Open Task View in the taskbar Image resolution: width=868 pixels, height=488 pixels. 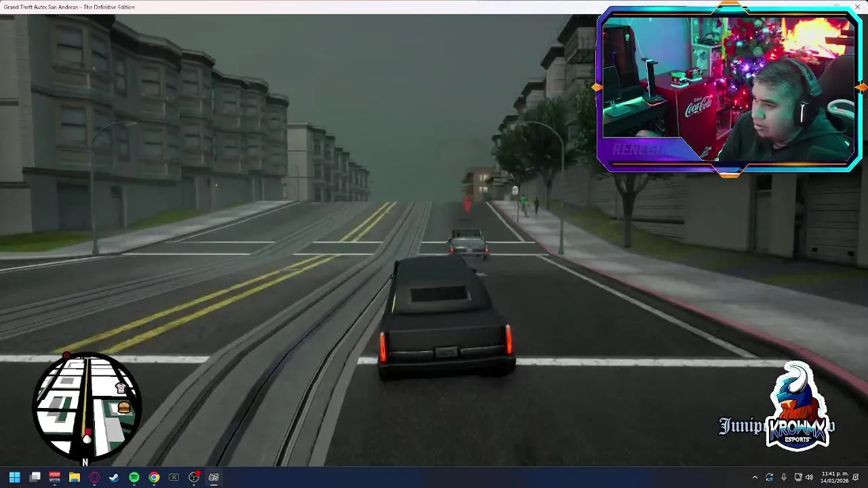pos(35,477)
